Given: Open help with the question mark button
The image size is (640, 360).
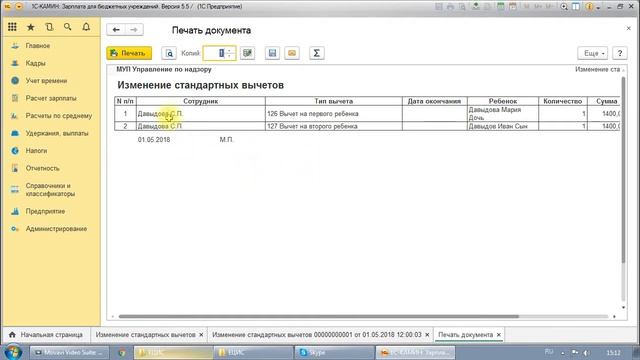Looking at the screenshot, I should point(620,53).
